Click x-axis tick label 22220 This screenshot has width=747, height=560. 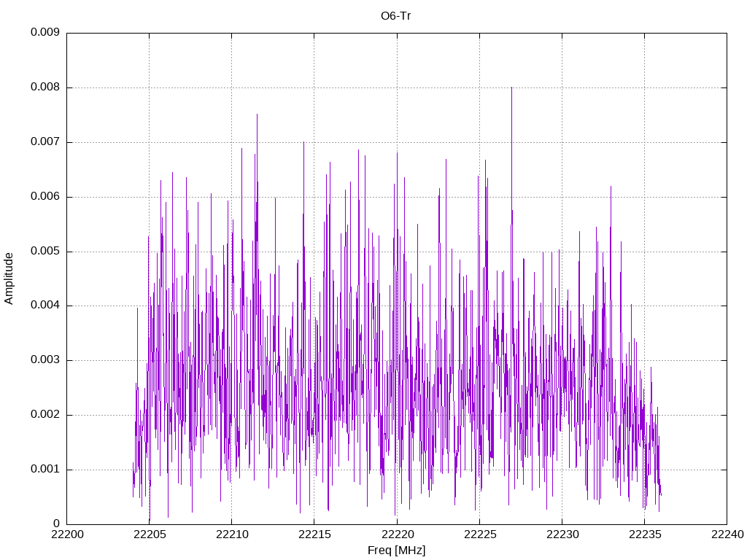pyautogui.click(x=397, y=534)
